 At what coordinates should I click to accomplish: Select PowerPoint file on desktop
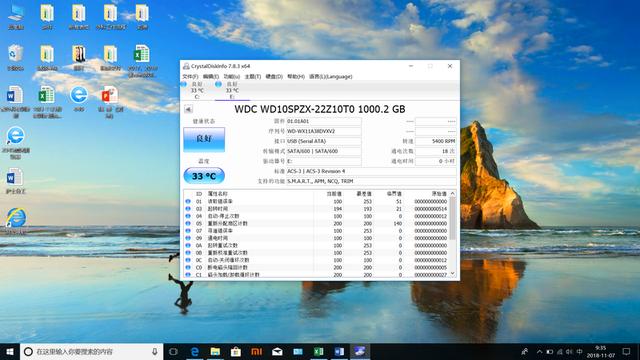[109, 102]
